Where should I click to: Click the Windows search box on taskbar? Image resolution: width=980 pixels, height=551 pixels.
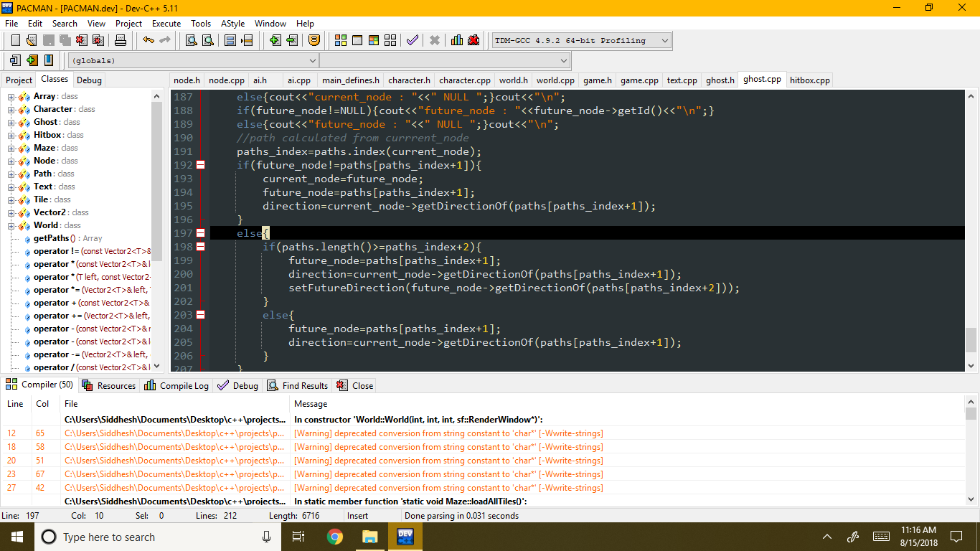point(158,537)
